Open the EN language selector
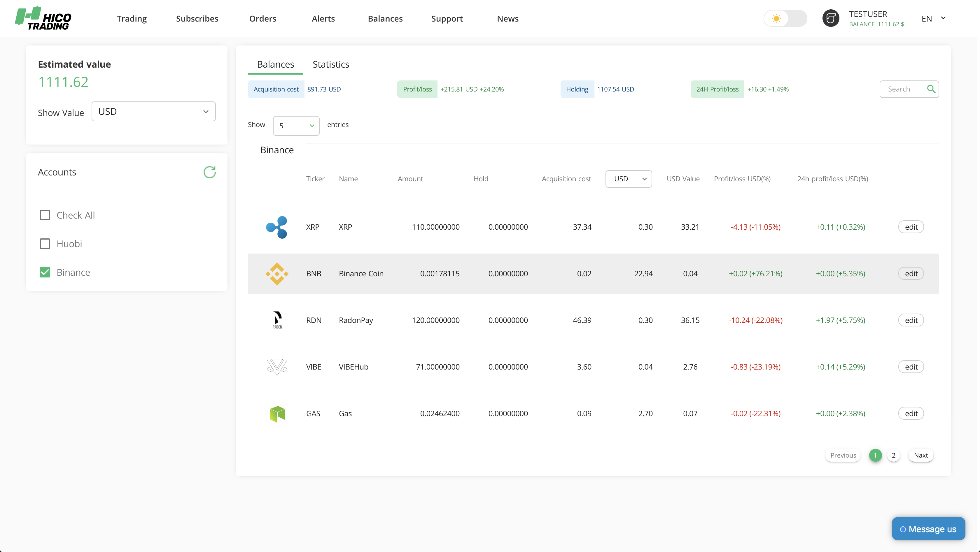980x552 pixels. (x=933, y=18)
